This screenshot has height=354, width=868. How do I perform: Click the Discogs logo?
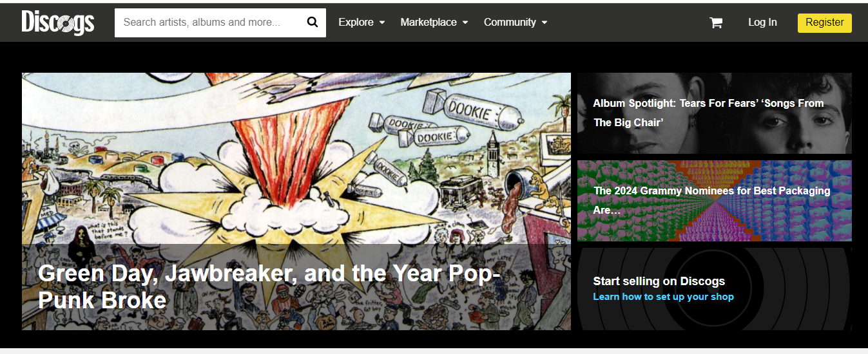click(x=57, y=22)
